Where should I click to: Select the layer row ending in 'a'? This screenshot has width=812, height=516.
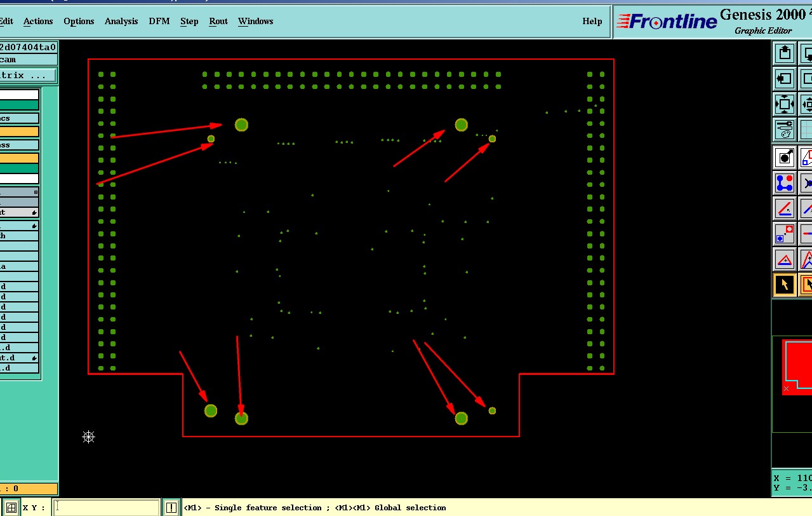coord(19,266)
